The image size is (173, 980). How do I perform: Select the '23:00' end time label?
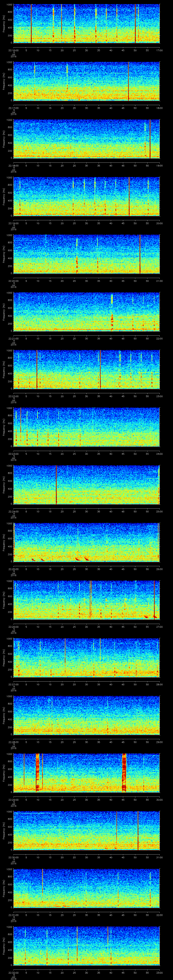click(x=159, y=396)
